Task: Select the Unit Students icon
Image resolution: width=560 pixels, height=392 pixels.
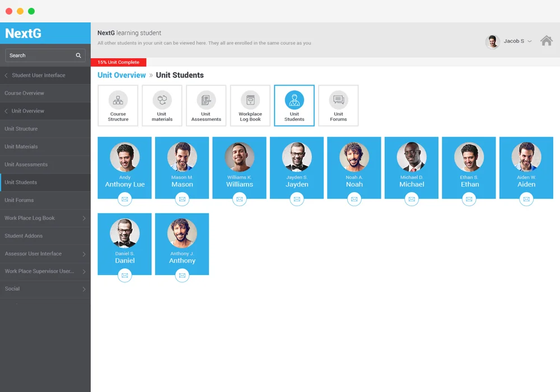Action: click(294, 105)
